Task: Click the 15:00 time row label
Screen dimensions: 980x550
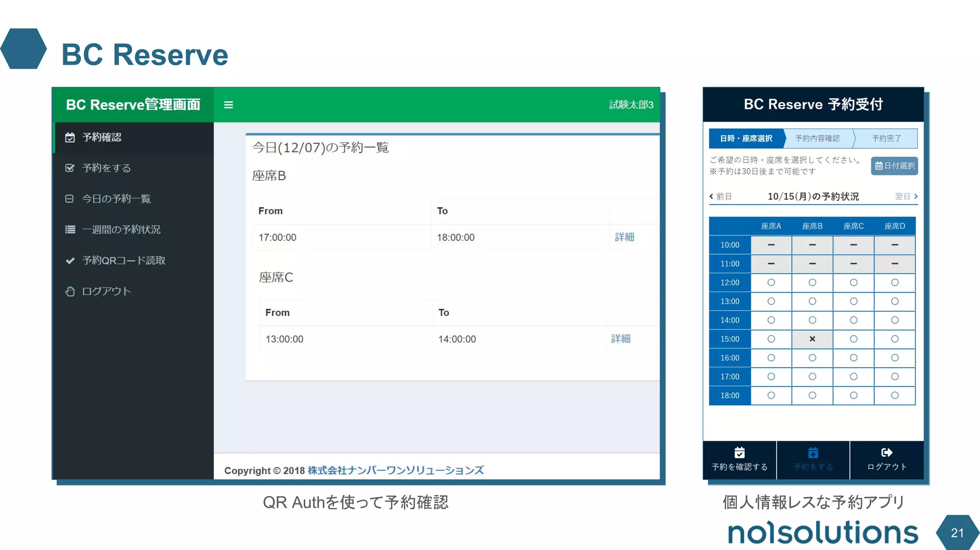Action: point(730,339)
